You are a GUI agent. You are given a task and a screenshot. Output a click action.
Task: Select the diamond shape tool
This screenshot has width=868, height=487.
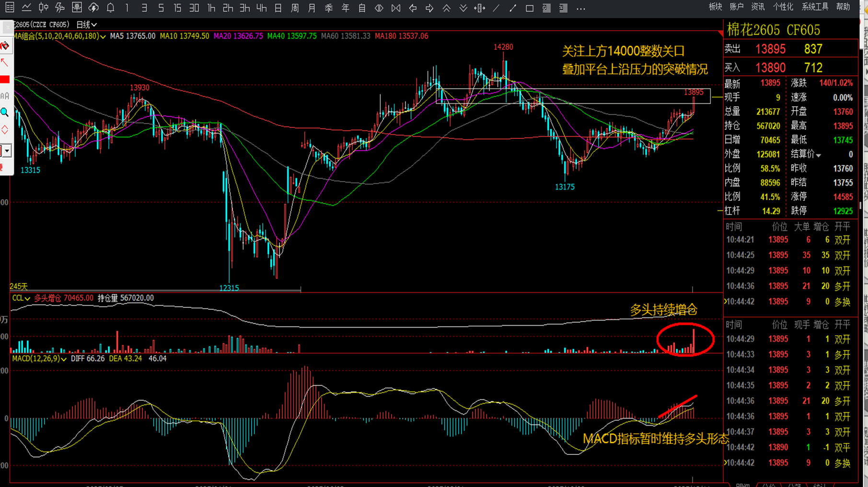5,130
